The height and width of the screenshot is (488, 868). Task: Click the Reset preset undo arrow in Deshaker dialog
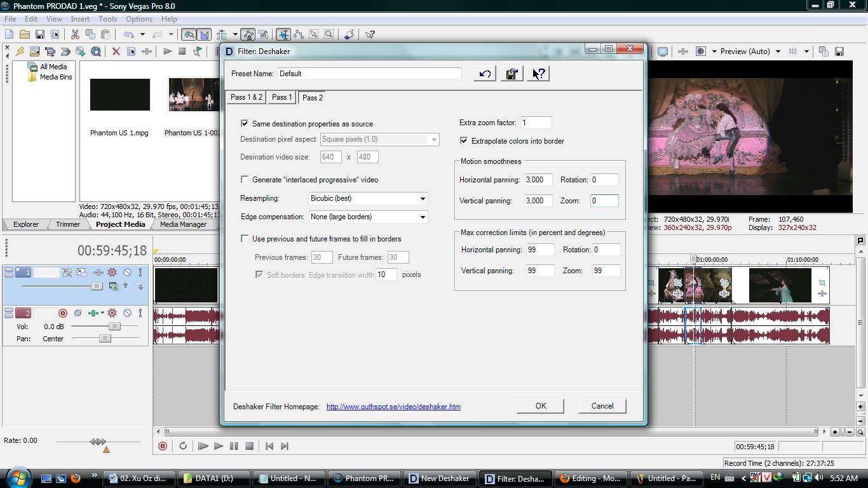pos(485,74)
